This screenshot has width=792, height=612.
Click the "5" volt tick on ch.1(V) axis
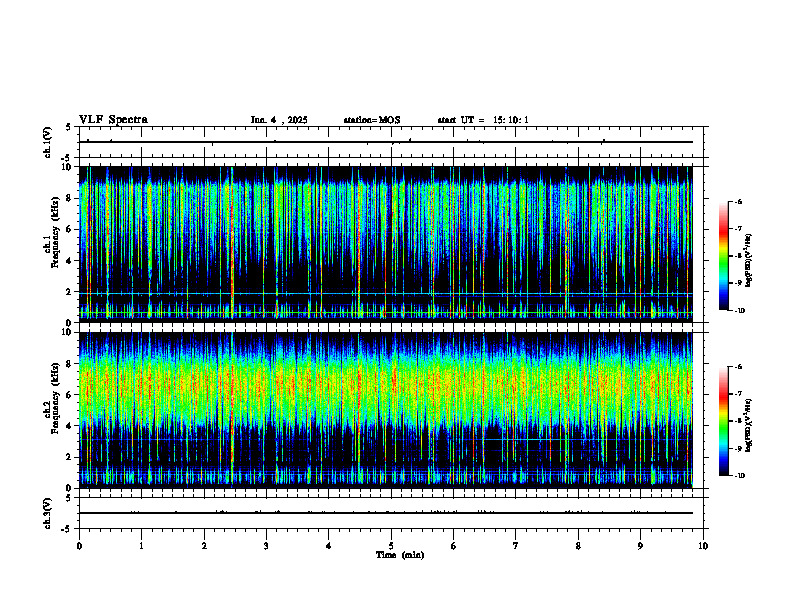(x=69, y=127)
